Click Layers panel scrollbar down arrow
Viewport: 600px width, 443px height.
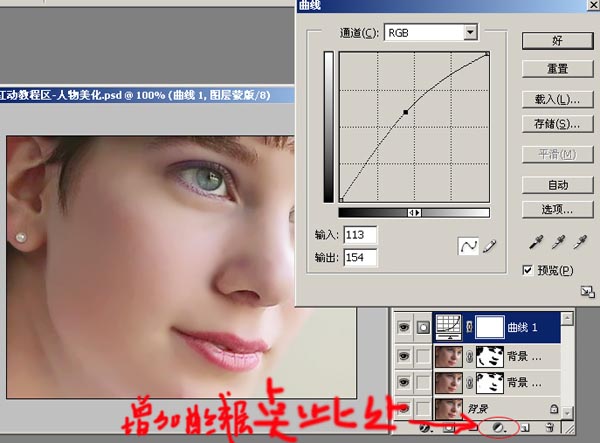(x=567, y=412)
